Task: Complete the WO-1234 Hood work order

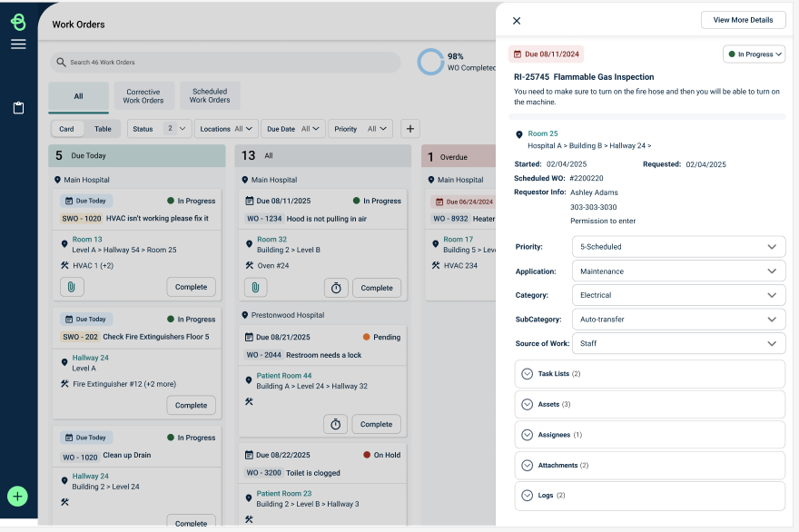Action: pyautogui.click(x=377, y=288)
